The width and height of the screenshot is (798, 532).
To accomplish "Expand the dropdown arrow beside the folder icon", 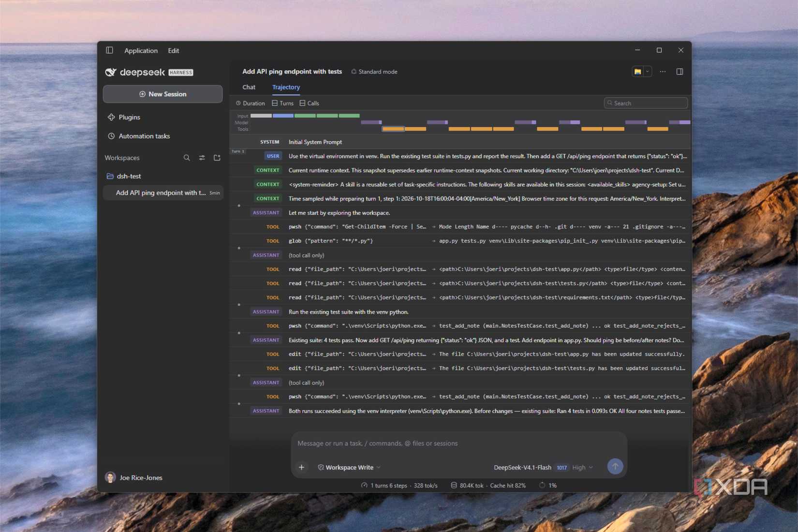I will coord(648,72).
